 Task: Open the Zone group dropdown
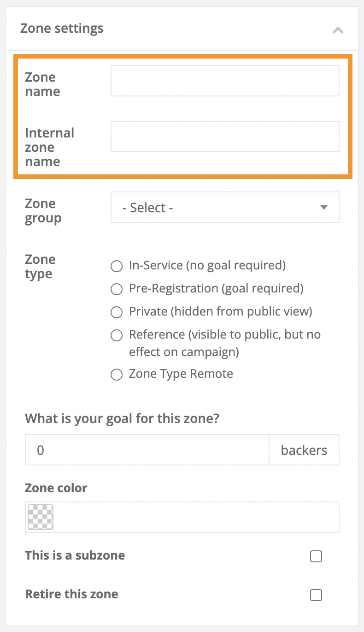click(x=225, y=207)
